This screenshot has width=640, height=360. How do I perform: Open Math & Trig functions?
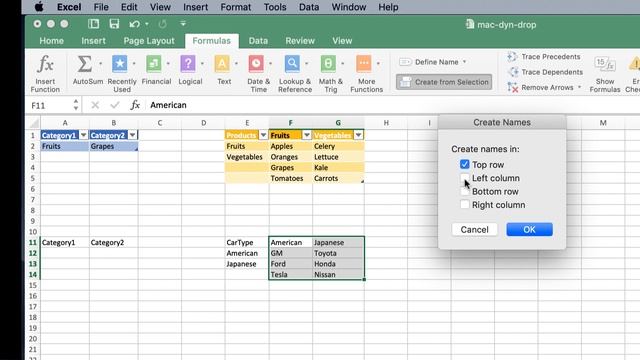[x=331, y=73]
